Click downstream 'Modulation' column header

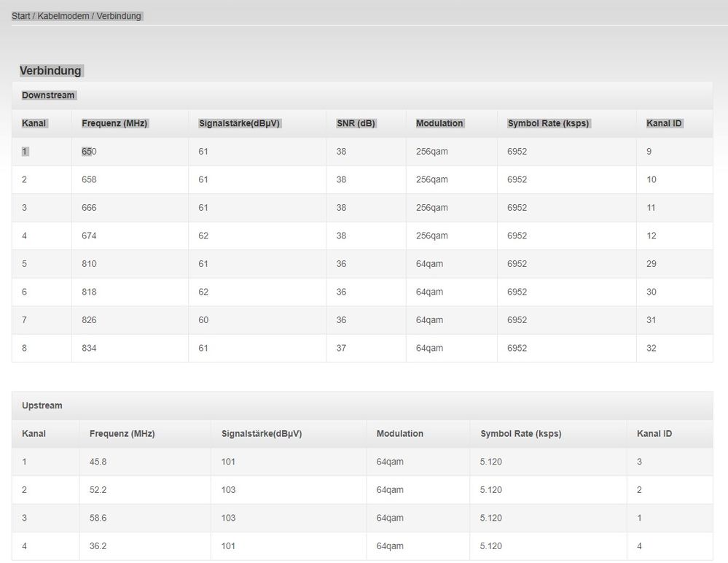tap(439, 123)
